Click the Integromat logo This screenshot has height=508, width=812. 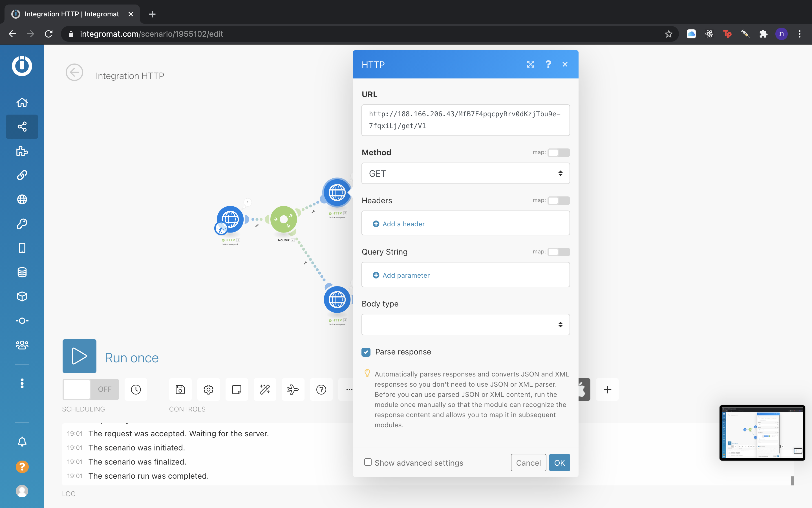point(22,65)
